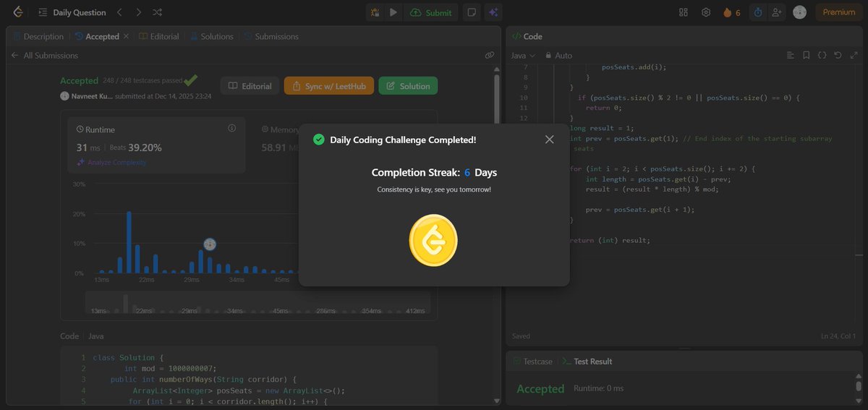Click the Editorial button under Accepted
The image size is (868, 410).
pos(250,86)
